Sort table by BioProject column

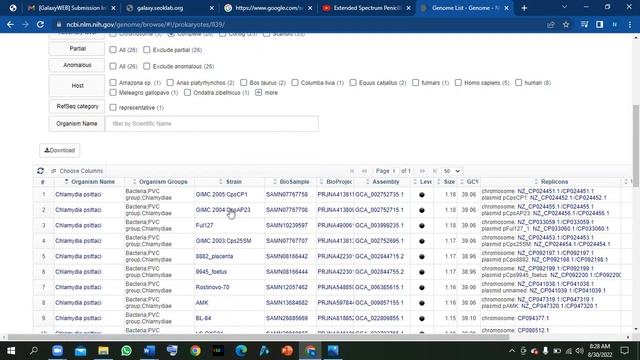click(x=339, y=182)
